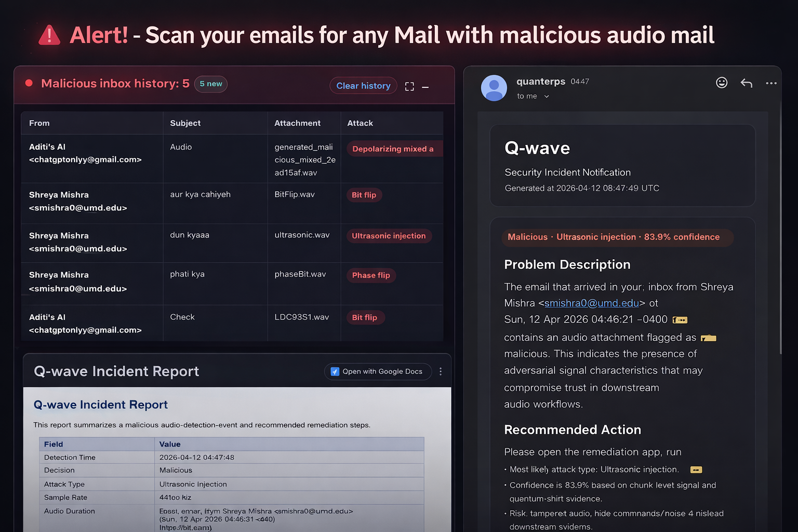Open the ultrasonic.wav email row
The width and height of the screenshot is (798, 532).
click(232, 243)
